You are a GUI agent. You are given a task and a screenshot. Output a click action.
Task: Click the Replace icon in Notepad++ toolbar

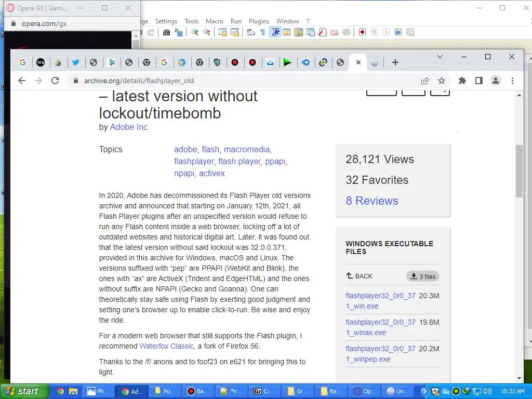(179, 32)
